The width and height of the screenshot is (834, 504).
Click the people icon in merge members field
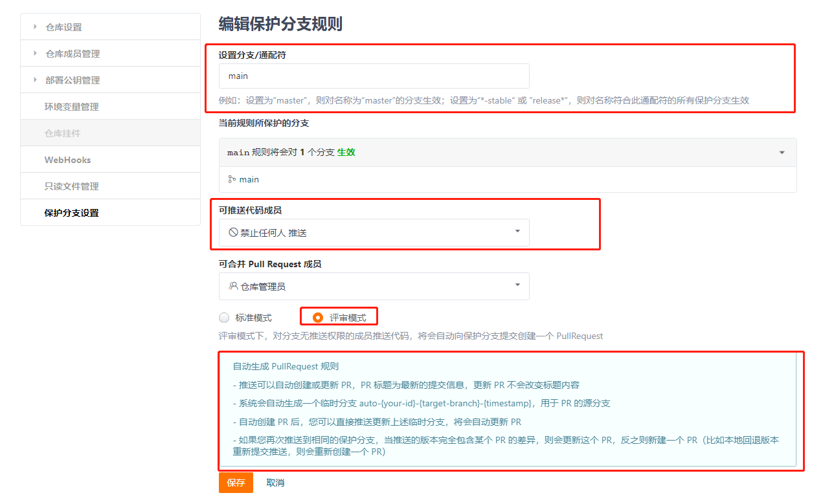[x=233, y=286]
